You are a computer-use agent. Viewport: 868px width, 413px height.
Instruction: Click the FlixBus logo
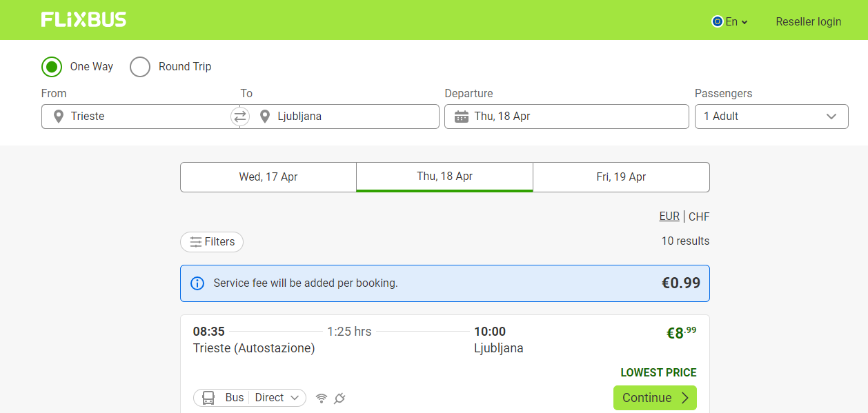coord(83,20)
